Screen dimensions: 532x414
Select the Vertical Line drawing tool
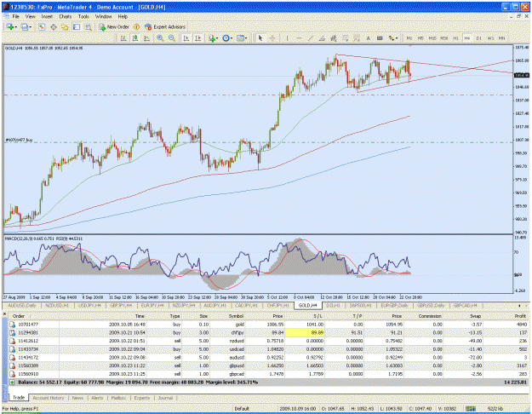point(287,38)
